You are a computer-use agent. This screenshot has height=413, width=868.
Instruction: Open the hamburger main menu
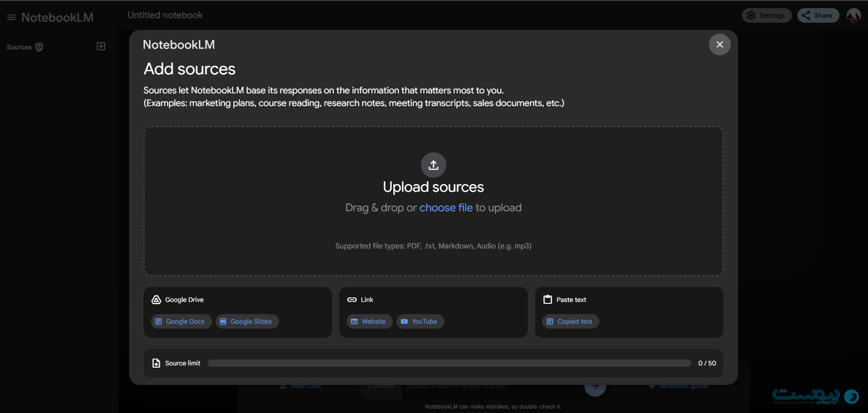pyautogui.click(x=11, y=17)
